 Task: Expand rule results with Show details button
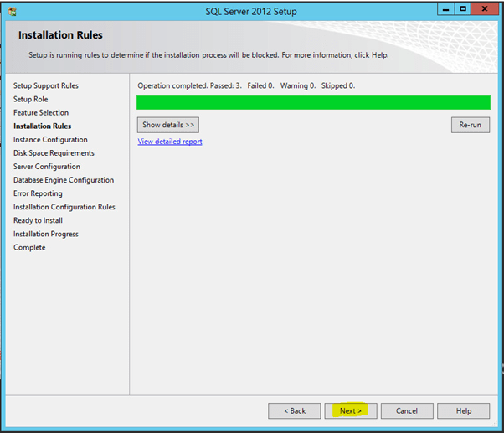(167, 125)
